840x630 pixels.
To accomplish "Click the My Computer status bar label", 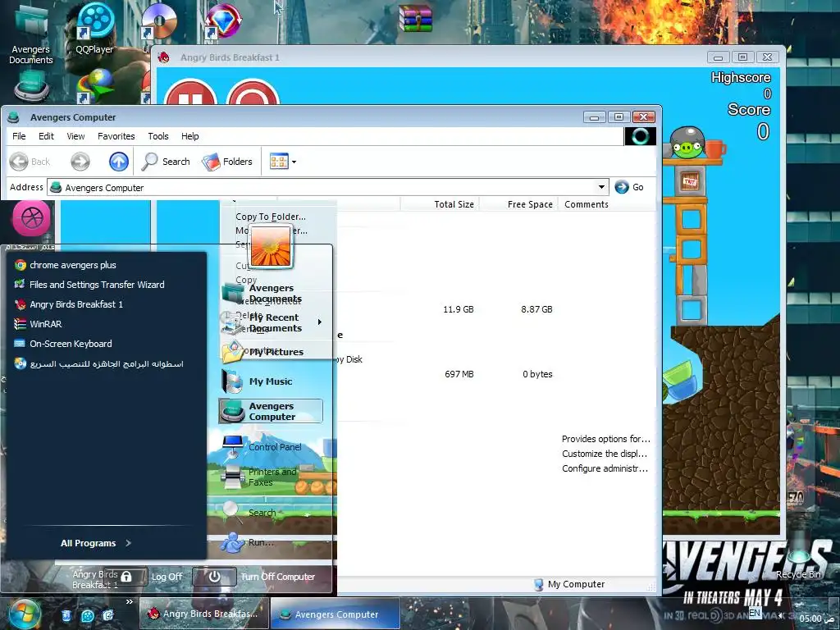I will pos(576,584).
